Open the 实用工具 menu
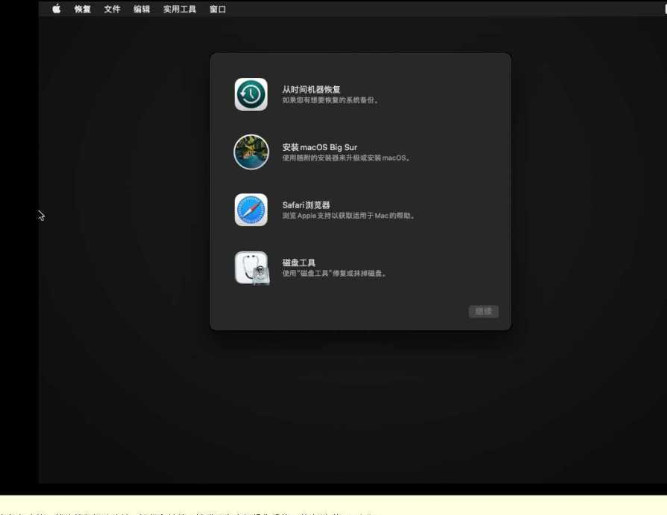 [180, 9]
